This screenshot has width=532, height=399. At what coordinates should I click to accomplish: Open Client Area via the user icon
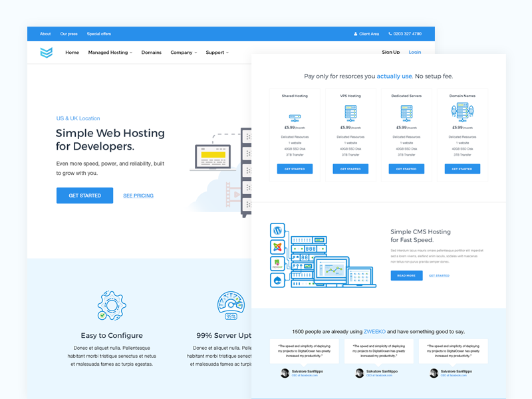[357, 33]
